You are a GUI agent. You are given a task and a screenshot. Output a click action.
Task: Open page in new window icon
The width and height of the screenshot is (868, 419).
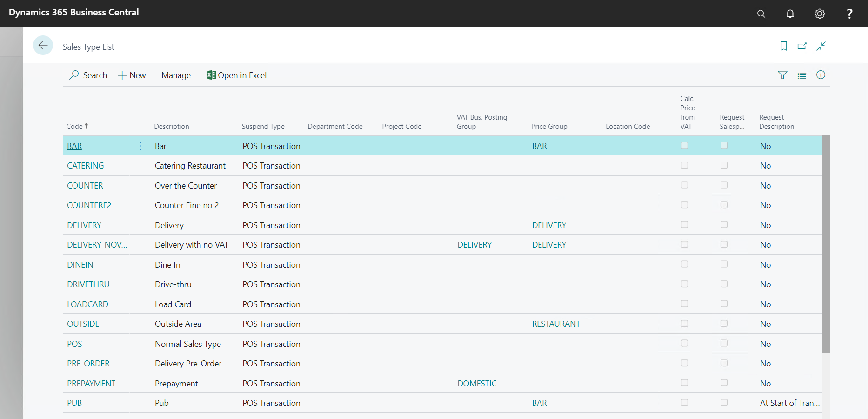coord(802,46)
